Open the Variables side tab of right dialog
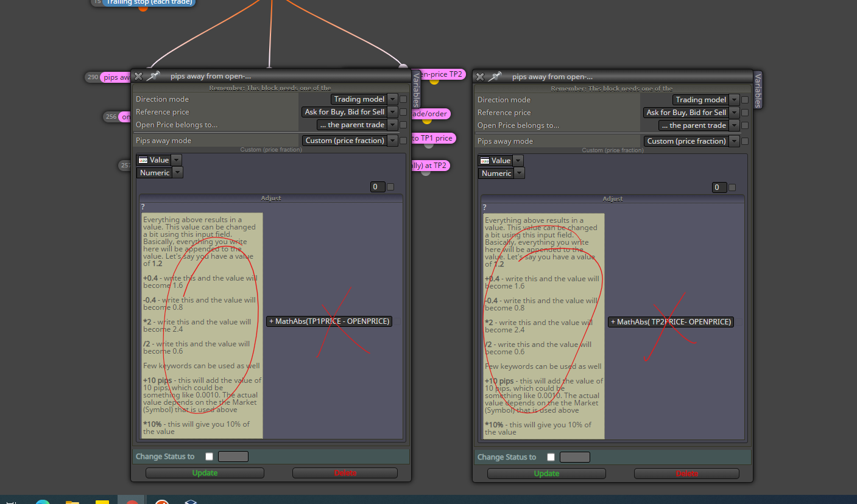Image resolution: width=857 pixels, height=504 pixels. pyautogui.click(x=758, y=89)
